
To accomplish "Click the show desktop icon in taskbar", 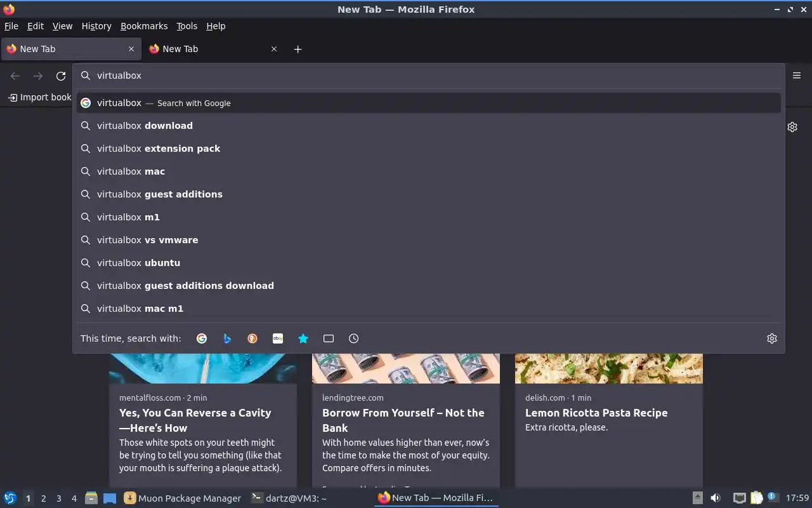I will click(110, 498).
